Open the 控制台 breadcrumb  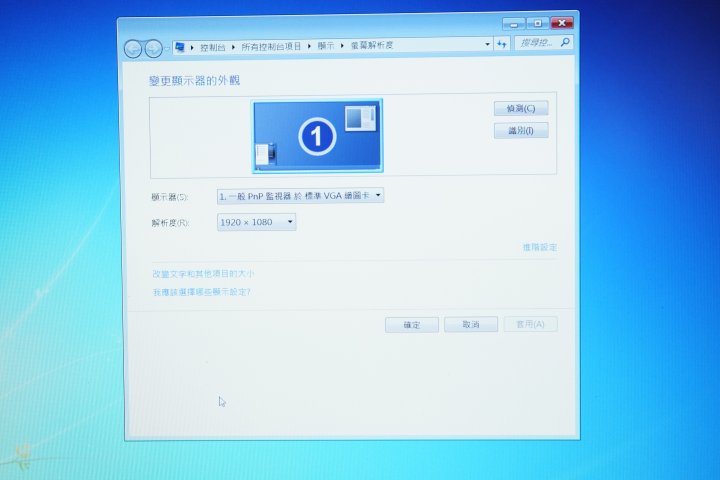point(213,47)
